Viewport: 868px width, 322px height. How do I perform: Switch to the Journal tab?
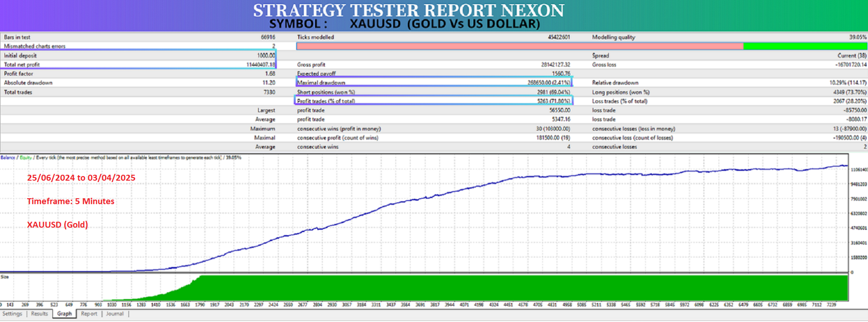click(115, 314)
